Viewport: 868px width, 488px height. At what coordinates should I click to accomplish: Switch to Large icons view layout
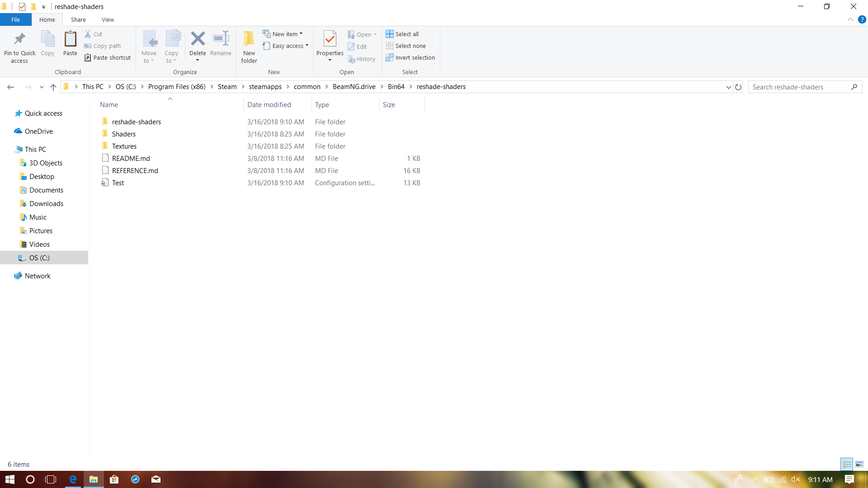pyautogui.click(x=859, y=464)
